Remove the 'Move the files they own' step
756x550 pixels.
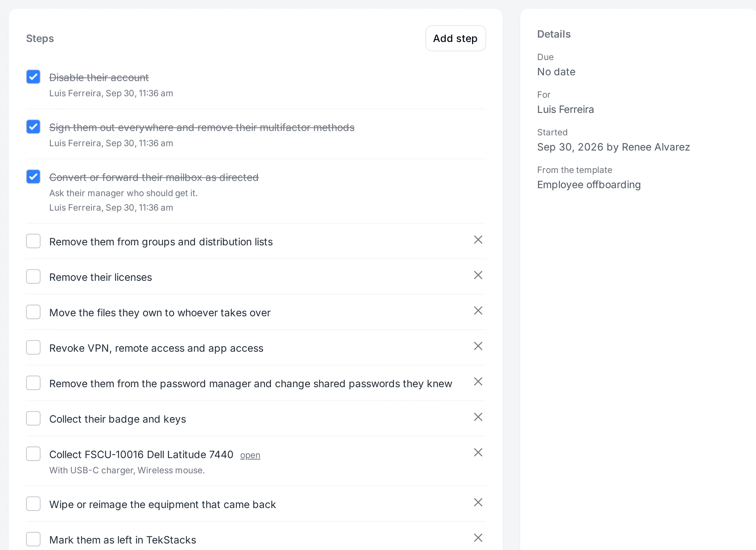[x=478, y=311]
